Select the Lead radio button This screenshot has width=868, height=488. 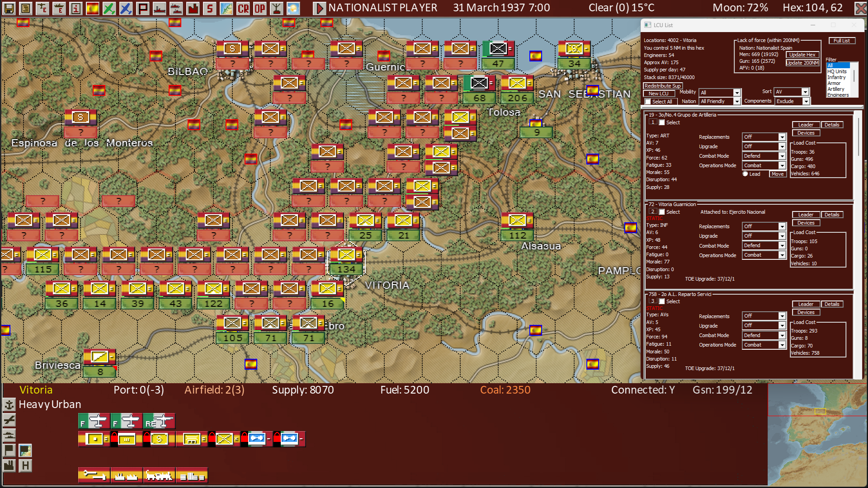click(745, 174)
